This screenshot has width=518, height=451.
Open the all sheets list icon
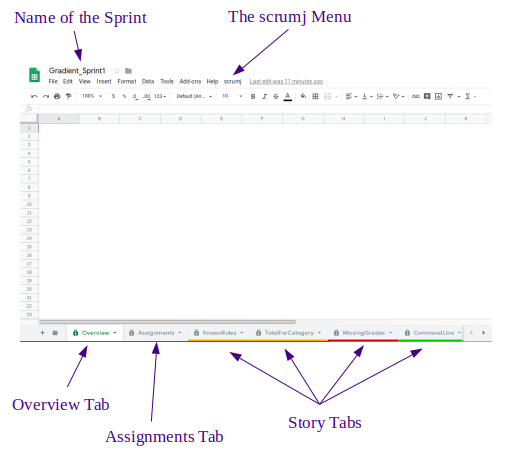pos(55,333)
